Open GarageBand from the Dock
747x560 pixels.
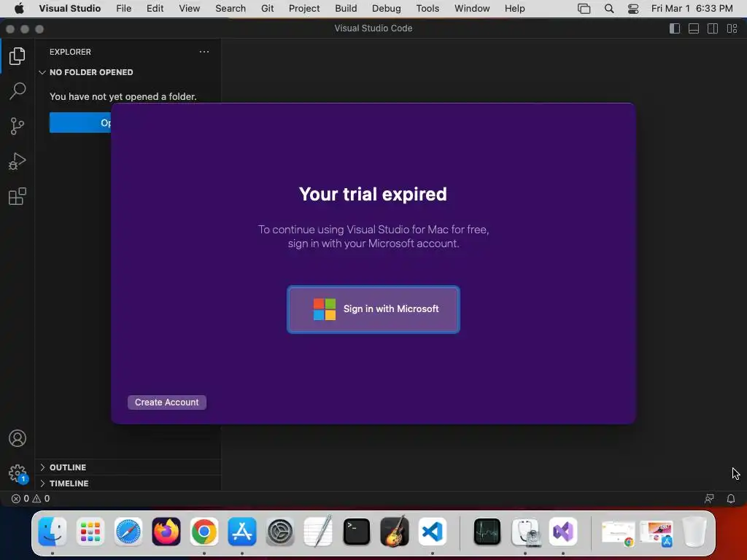coord(395,532)
